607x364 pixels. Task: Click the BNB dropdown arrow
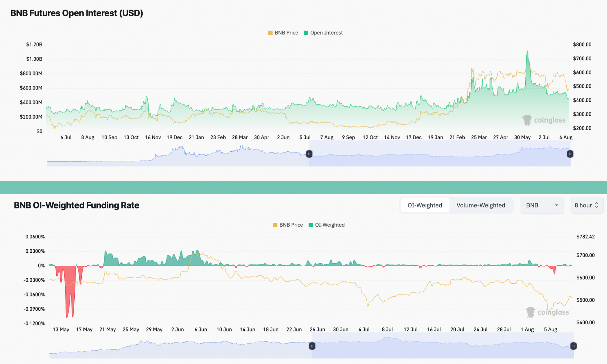(x=557, y=205)
